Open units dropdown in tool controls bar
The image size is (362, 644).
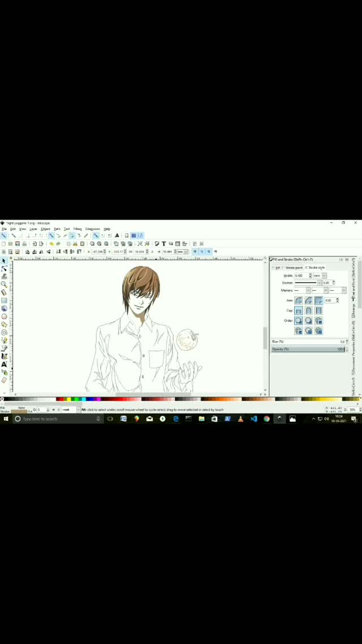coord(183,251)
